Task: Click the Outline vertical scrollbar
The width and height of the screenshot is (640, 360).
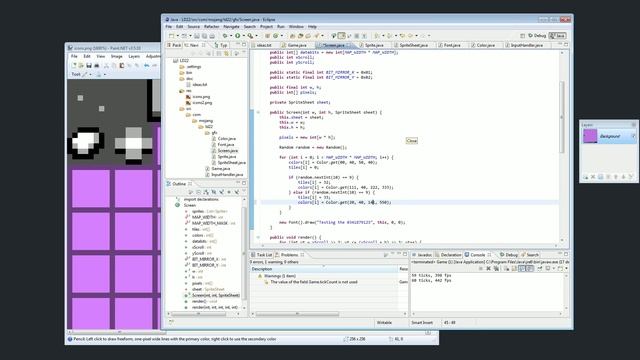Action: pos(244,253)
